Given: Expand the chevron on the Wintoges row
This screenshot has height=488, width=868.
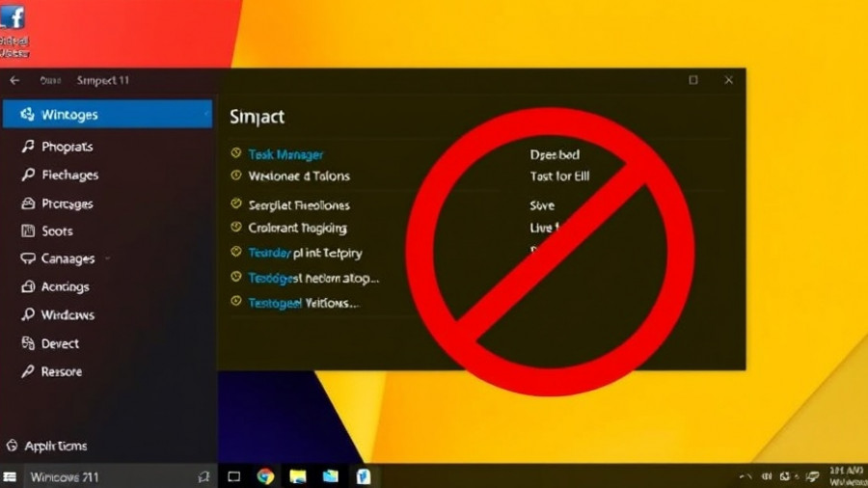Looking at the screenshot, I should 206,114.
